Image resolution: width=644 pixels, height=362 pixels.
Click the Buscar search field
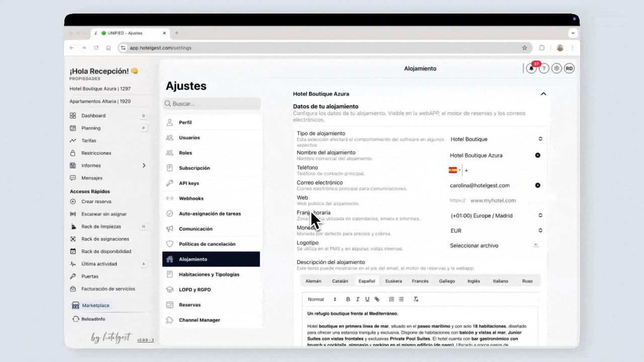click(x=211, y=104)
